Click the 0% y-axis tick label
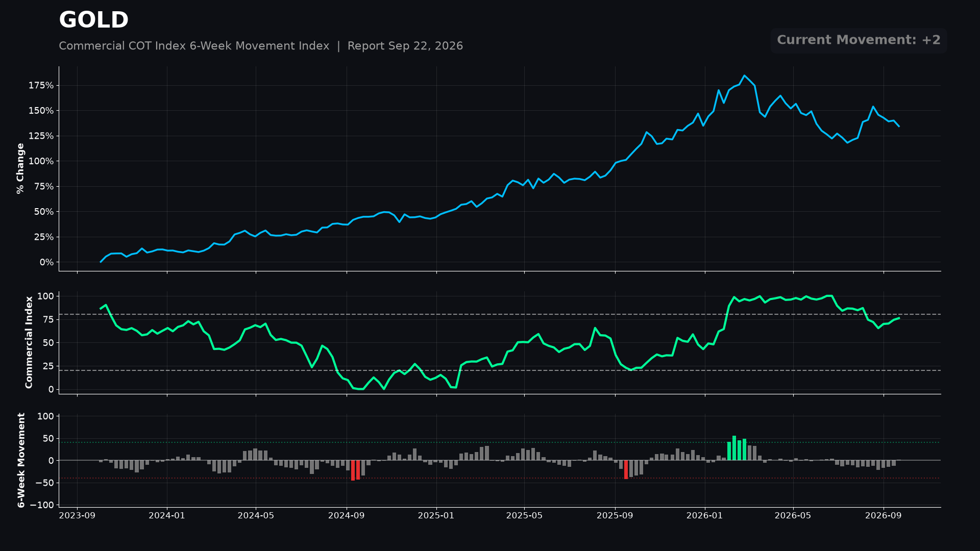 [x=46, y=262]
